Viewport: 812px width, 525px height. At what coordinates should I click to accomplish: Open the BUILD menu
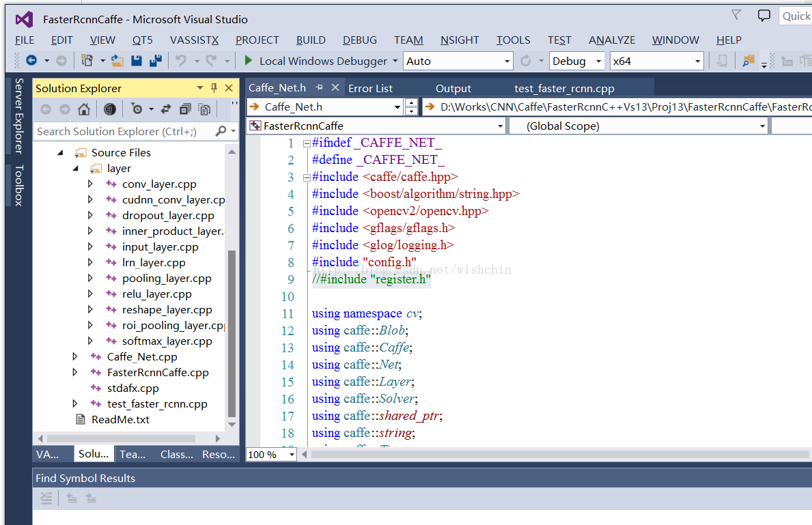point(311,40)
